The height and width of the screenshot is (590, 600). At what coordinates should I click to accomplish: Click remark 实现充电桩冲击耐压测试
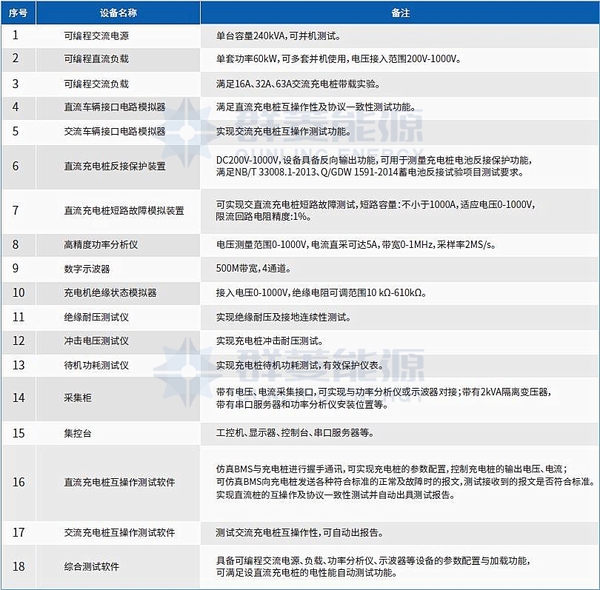(270, 341)
